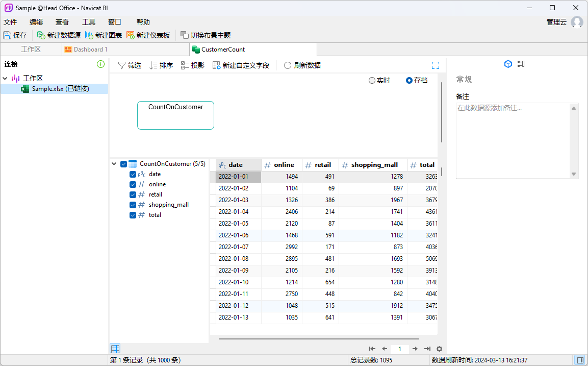Open the View (查看) menu

pyautogui.click(x=62, y=22)
